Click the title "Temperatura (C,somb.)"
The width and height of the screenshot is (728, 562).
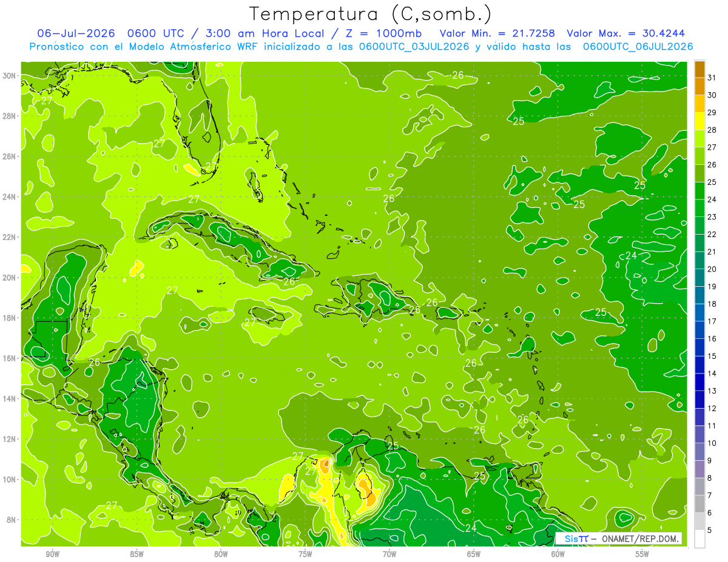pyautogui.click(x=370, y=14)
